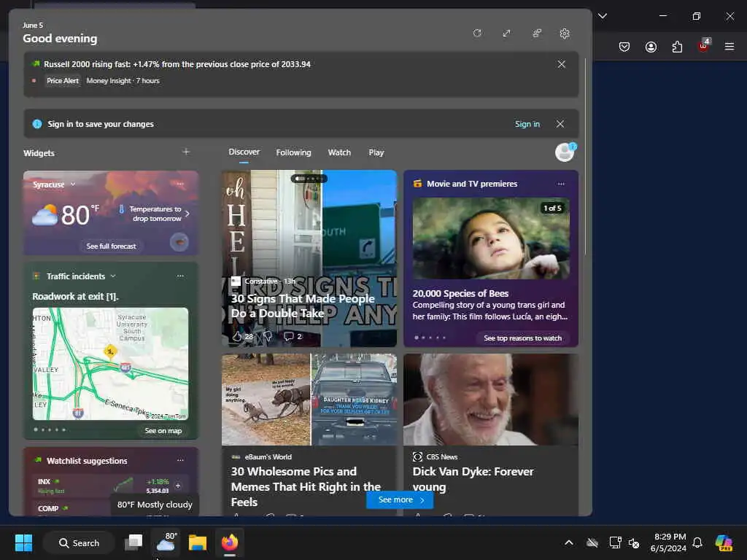Open the notification bell in tray
The image size is (747, 560).
click(x=697, y=542)
